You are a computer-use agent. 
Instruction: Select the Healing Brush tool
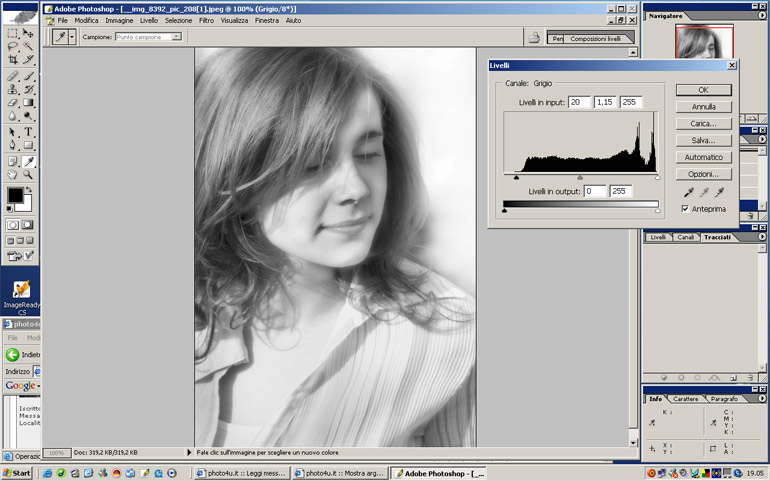(x=13, y=76)
